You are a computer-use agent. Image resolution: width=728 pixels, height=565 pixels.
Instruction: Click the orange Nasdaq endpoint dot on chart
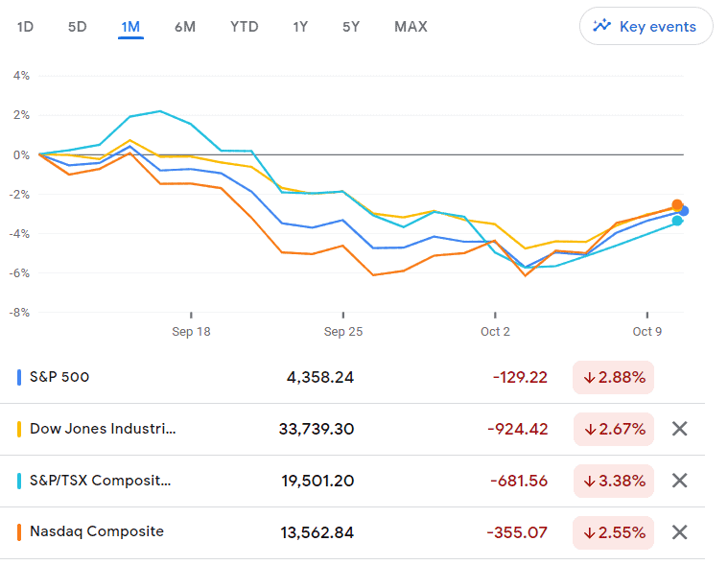coord(677,205)
